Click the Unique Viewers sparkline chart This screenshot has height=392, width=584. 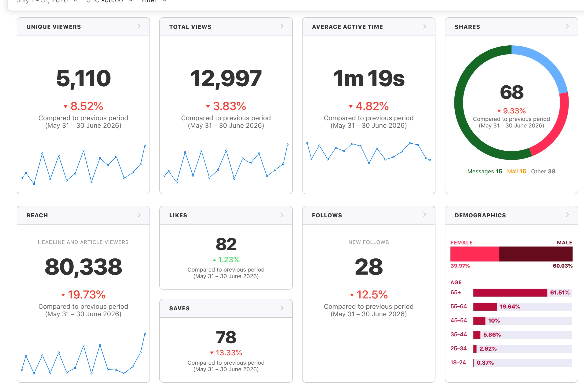(x=83, y=165)
